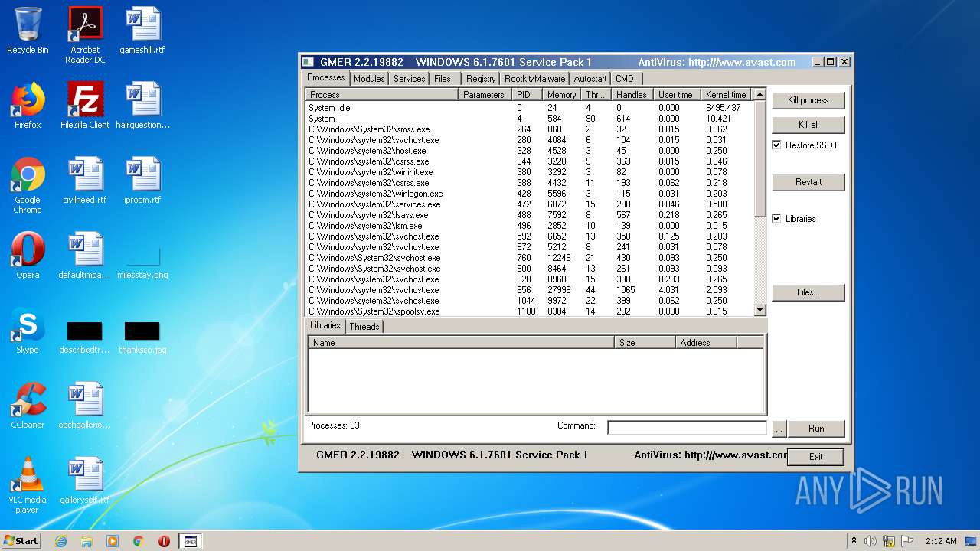This screenshot has height=551, width=980.
Task: Show hidden system tray icons
Action: 854,541
